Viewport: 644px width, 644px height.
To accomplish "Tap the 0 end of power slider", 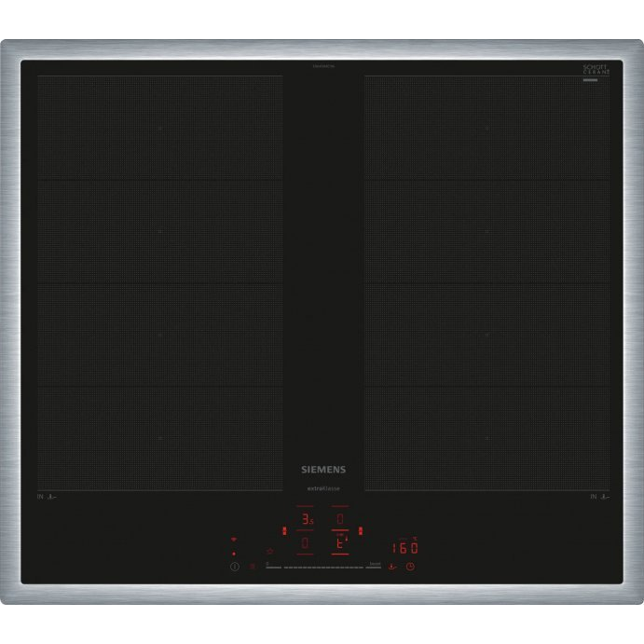I will pos(267,566).
